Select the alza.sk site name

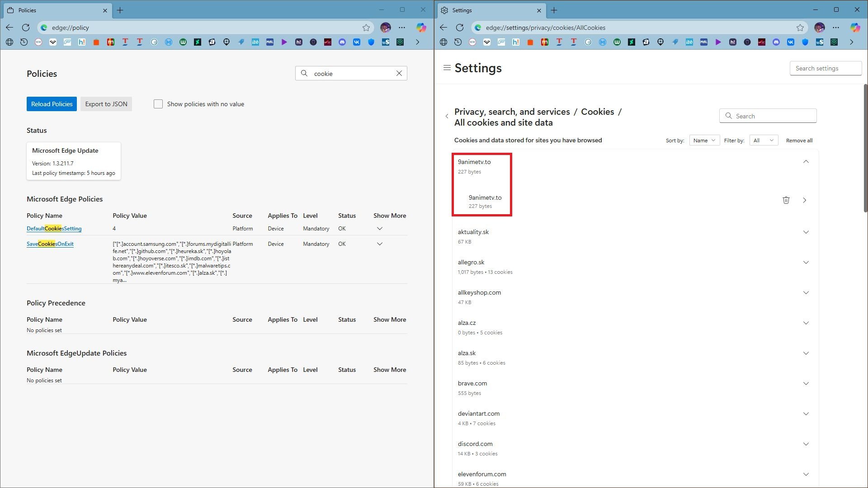click(467, 353)
